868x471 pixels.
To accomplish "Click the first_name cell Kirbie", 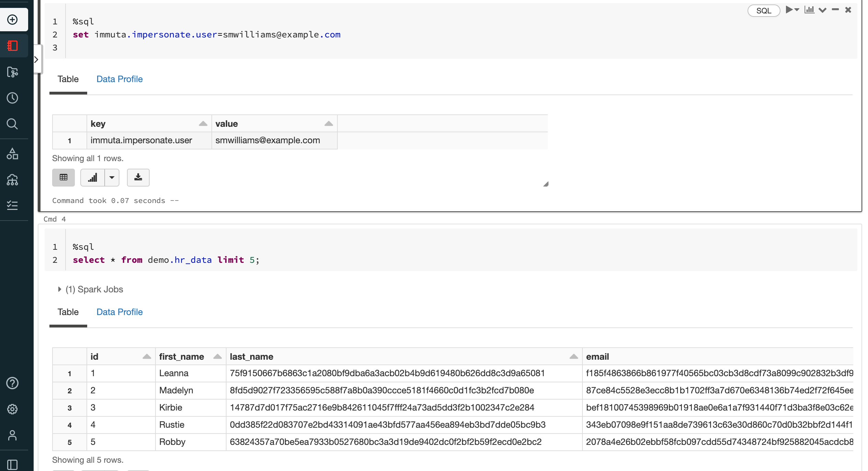I will pos(191,408).
